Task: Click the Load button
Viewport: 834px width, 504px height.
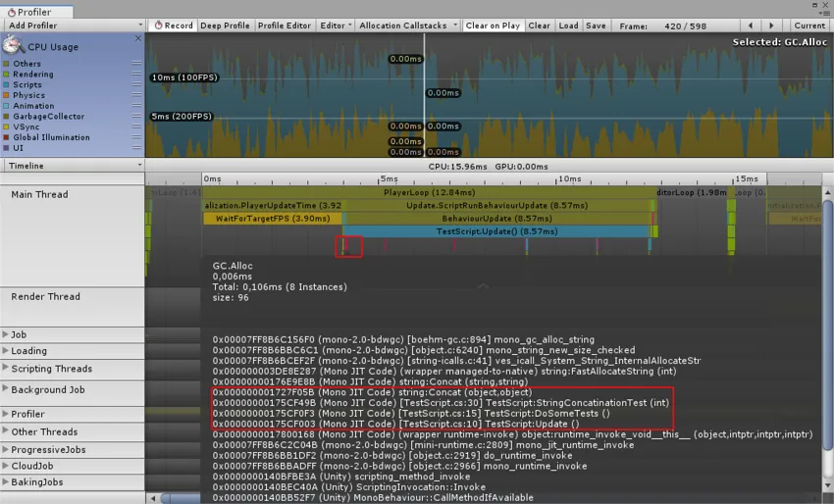Action: point(568,25)
